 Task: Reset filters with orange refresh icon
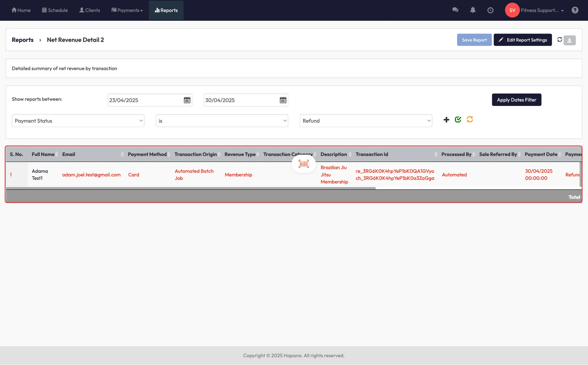click(470, 120)
